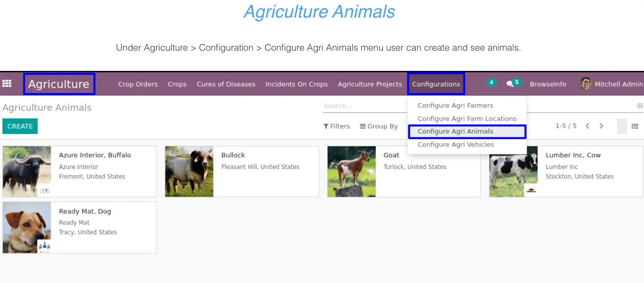The image size is (644, 283).
Task: Click Mitchell Admin avatar picture
Action: [586, 83]
